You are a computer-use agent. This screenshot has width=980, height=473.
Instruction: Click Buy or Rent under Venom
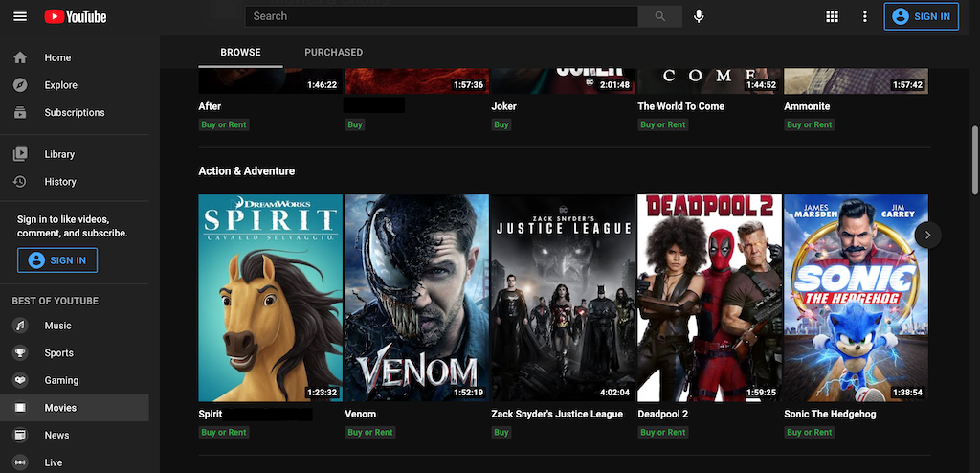pos(370,433)
